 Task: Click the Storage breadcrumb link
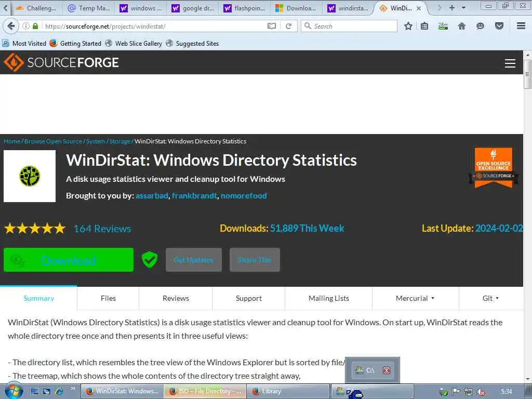point(120,141)
